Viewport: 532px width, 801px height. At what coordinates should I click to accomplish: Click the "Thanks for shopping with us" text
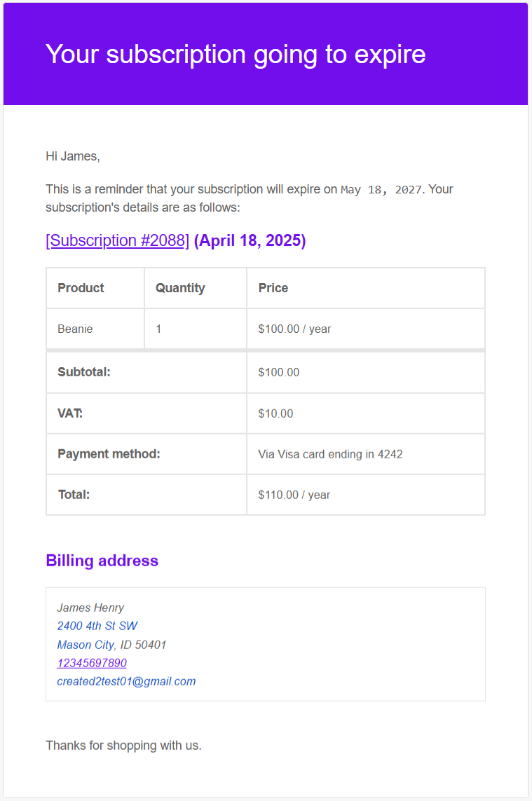click(x=123, y=746)
